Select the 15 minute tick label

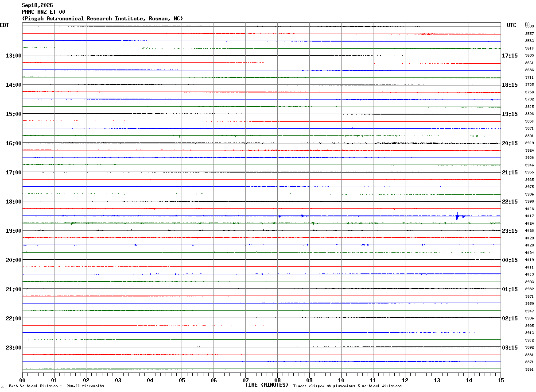click(501, 380)
